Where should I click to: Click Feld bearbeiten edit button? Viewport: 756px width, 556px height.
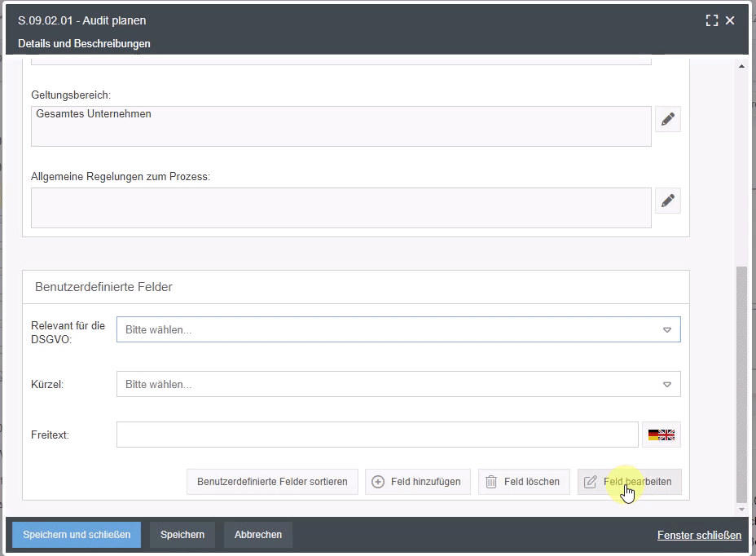[x=629, y=482]
